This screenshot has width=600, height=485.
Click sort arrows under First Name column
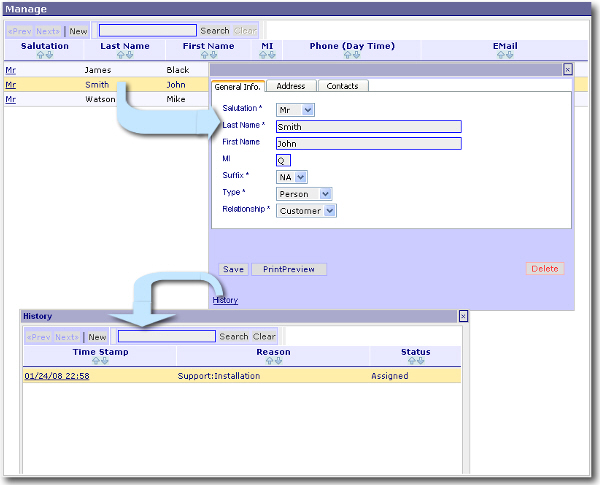(x=208, y=55)
